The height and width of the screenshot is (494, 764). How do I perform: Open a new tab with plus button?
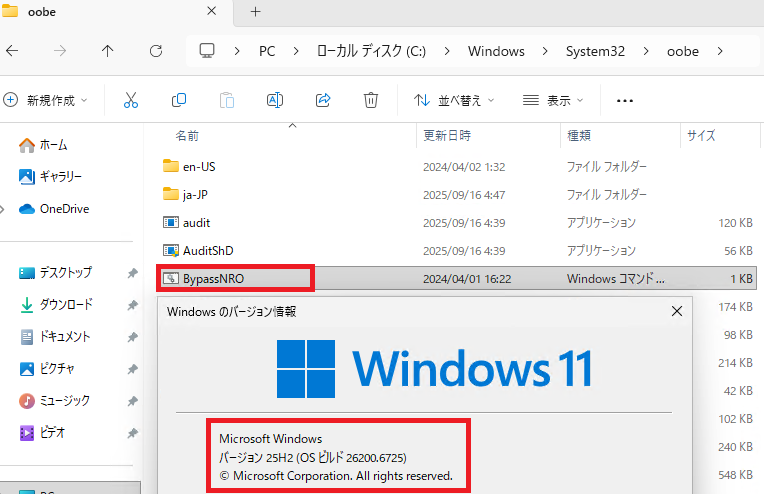(x=255, y=12)
